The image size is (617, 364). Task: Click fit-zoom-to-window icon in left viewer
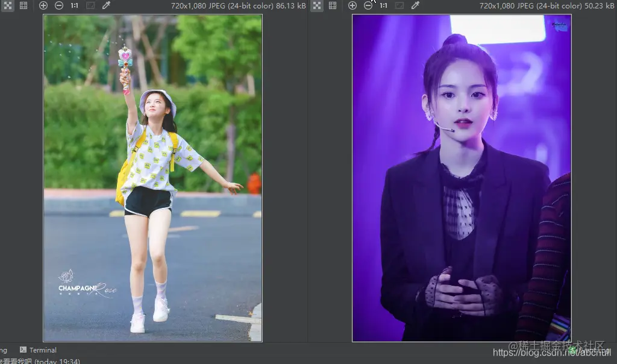(x=90, y=5)
